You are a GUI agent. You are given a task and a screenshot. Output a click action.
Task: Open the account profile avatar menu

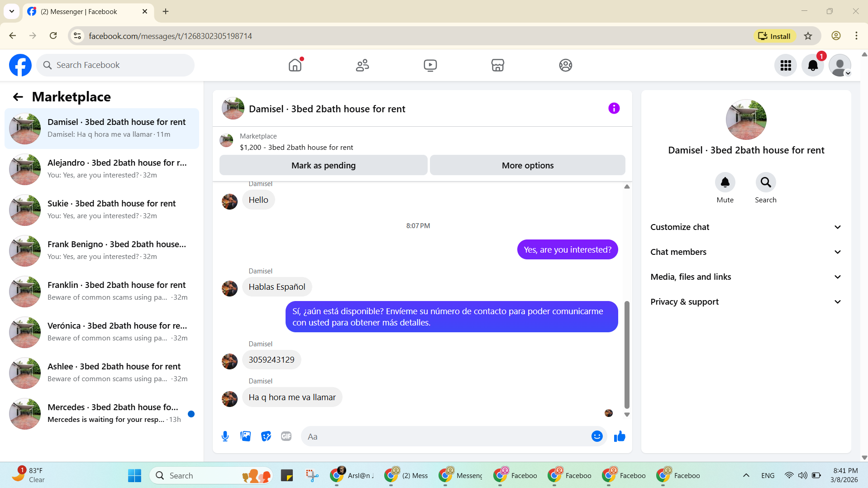click(x=840, y=65)
